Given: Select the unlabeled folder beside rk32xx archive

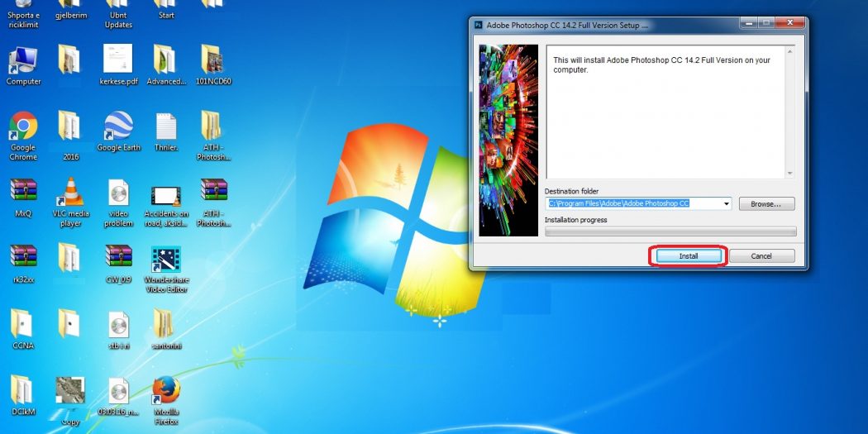Looking at the screenshot, I should pos(70,257).
